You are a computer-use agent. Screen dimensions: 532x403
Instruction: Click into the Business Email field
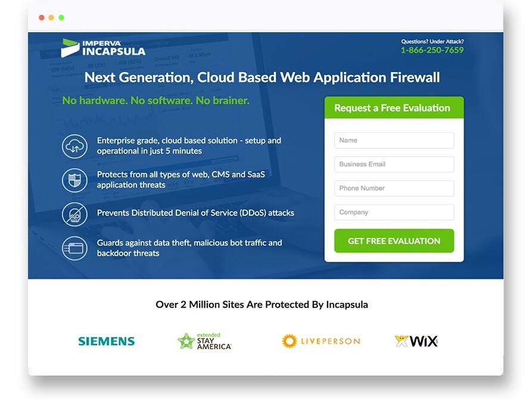coord(394,165)
